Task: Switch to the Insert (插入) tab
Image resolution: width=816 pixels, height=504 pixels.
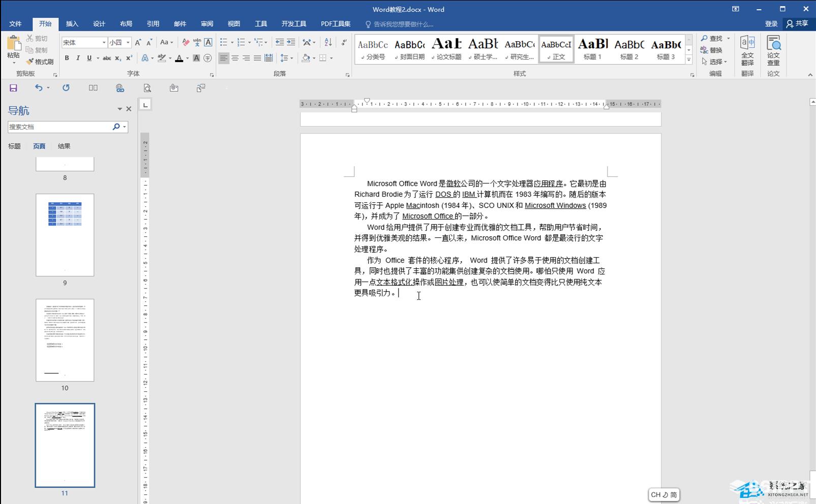Action: (x=72, y=24)
